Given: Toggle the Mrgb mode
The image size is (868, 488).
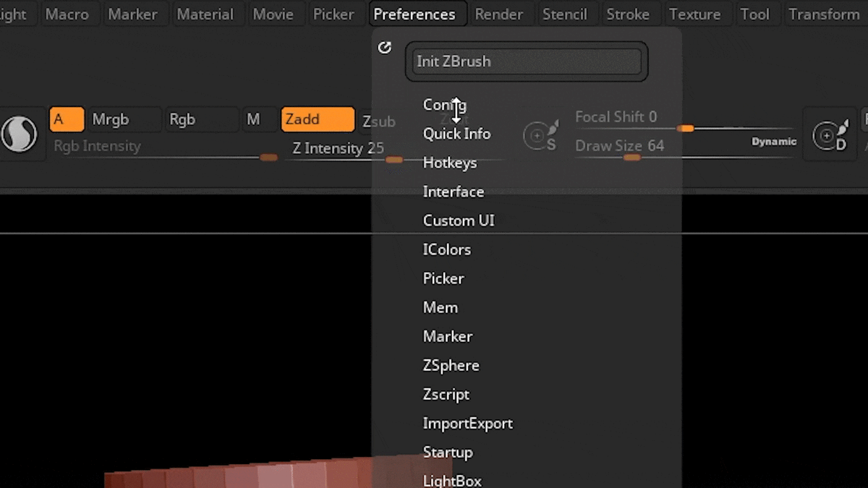Looking at the screenshot, I should (124, 119).
